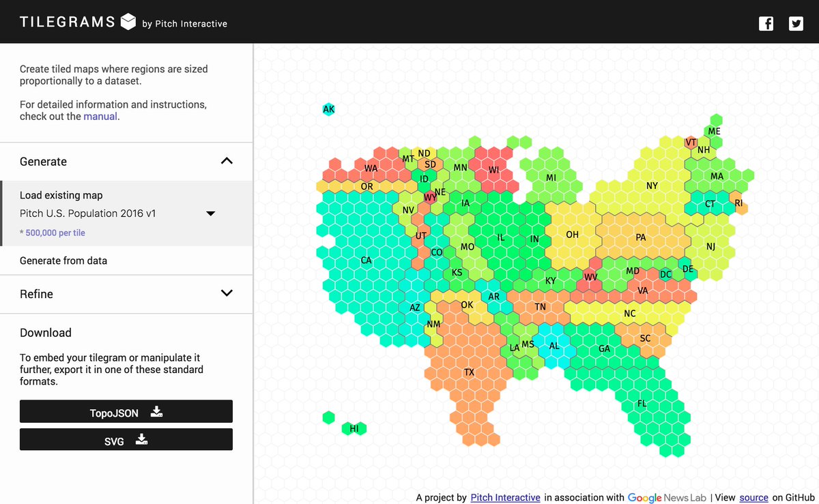Click the NC state label
The image size is (819, 504).
pyautogui.click(x=630, y=314)
